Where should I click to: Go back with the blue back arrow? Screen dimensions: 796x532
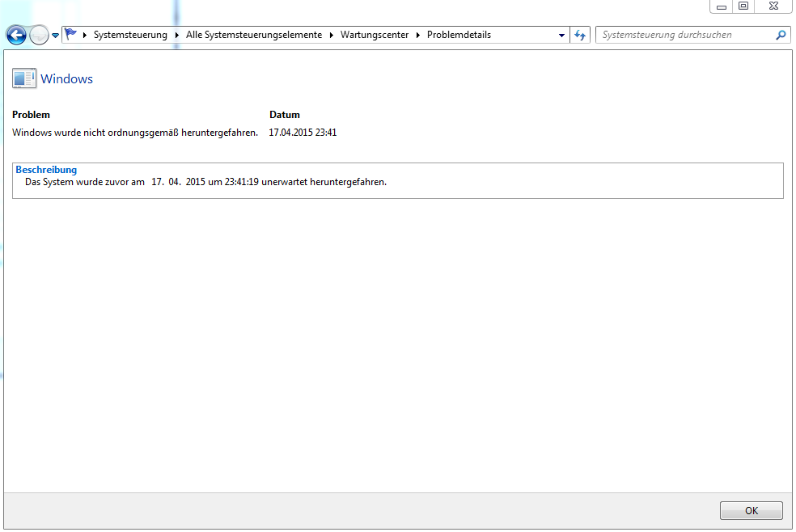click(x=16, y=35)
